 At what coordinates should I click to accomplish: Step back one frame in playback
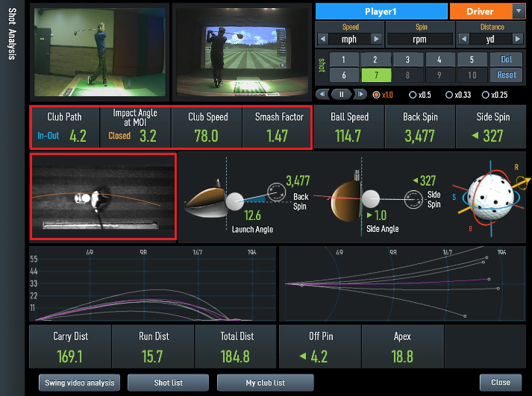(x=324, y=95)
